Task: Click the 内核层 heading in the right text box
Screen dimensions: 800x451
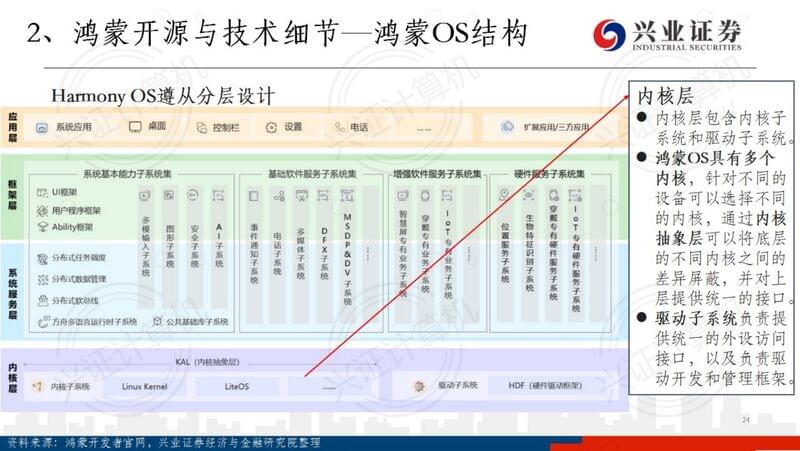Action: (665, 95)
